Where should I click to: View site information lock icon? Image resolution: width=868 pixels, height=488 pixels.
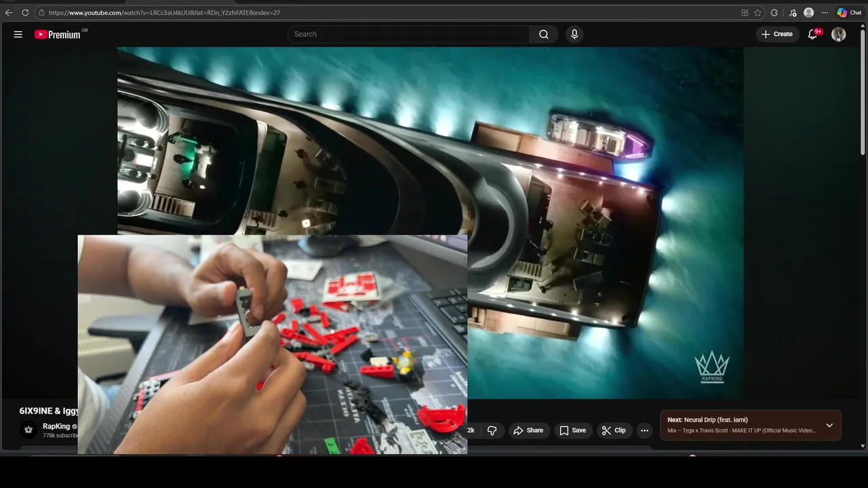41,13
